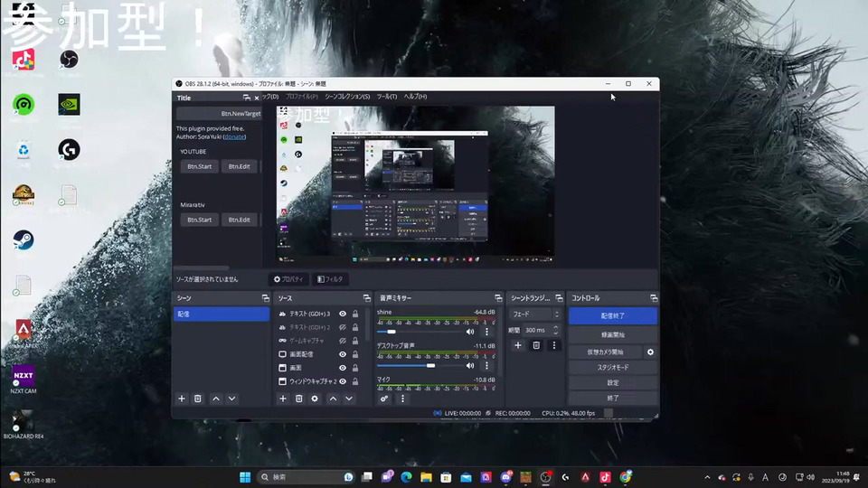This screenshot has width=868, height=488.
Task: Hide the 画面配信 source using its eye icon
Action: (343, 354)
